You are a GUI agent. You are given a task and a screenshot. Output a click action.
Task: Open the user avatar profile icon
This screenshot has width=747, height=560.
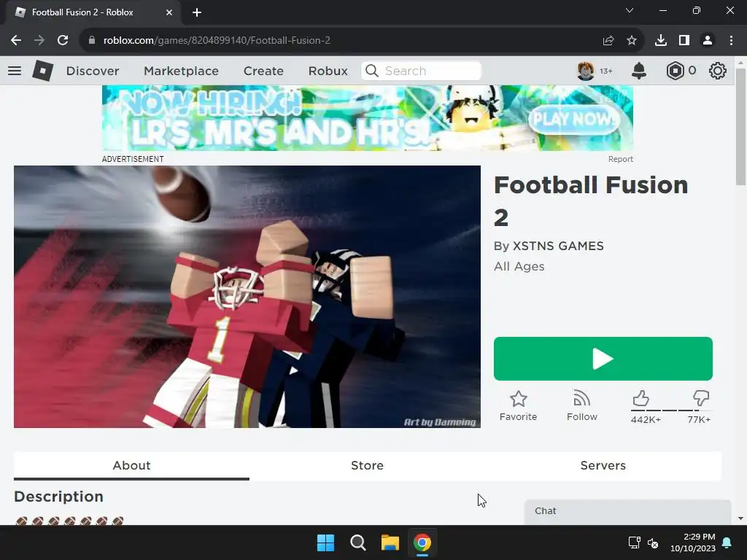[x=586, y=71]
